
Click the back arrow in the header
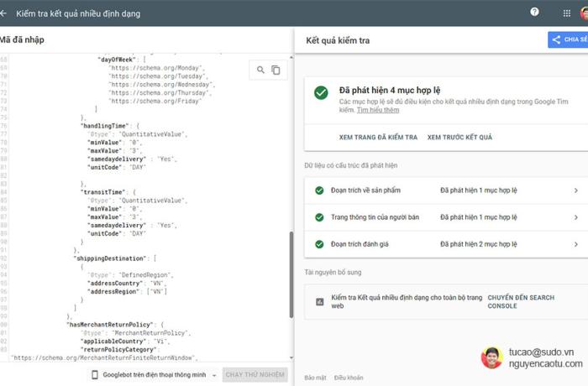(6, 13)
